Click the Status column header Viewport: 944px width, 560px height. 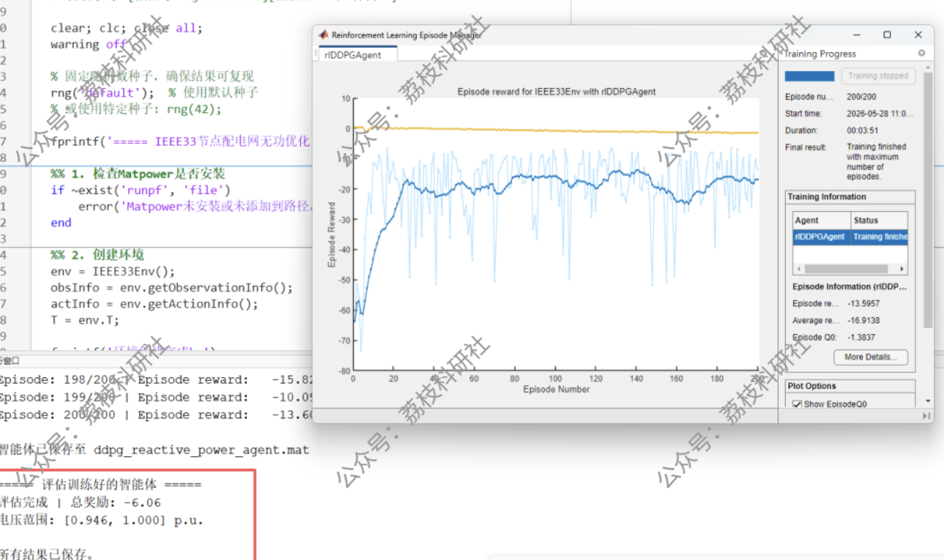[879, 221]
